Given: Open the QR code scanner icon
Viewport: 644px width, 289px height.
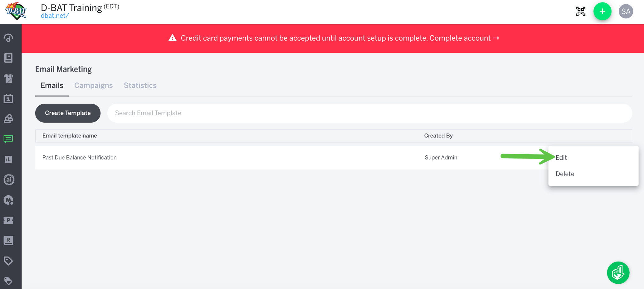Looking at the screenshot, I should click(581, 11).
